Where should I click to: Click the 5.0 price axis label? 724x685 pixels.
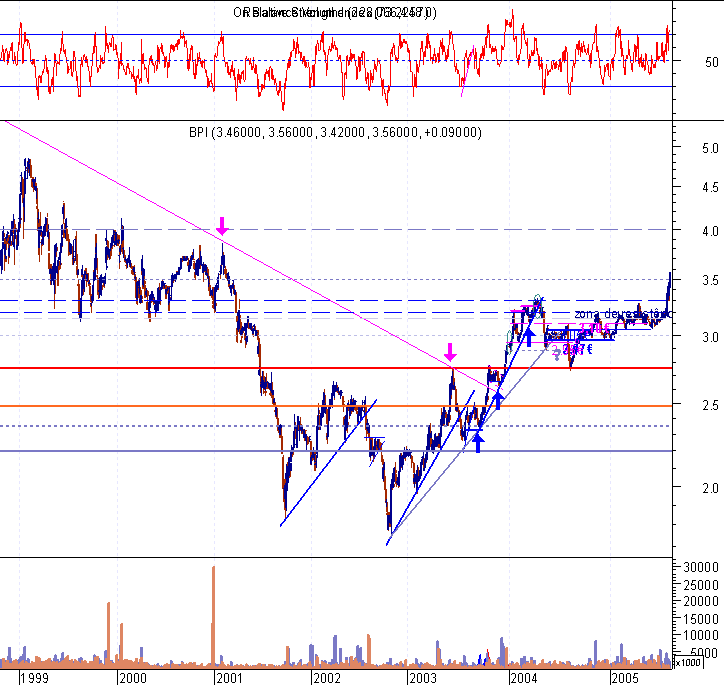click(710, 149)
